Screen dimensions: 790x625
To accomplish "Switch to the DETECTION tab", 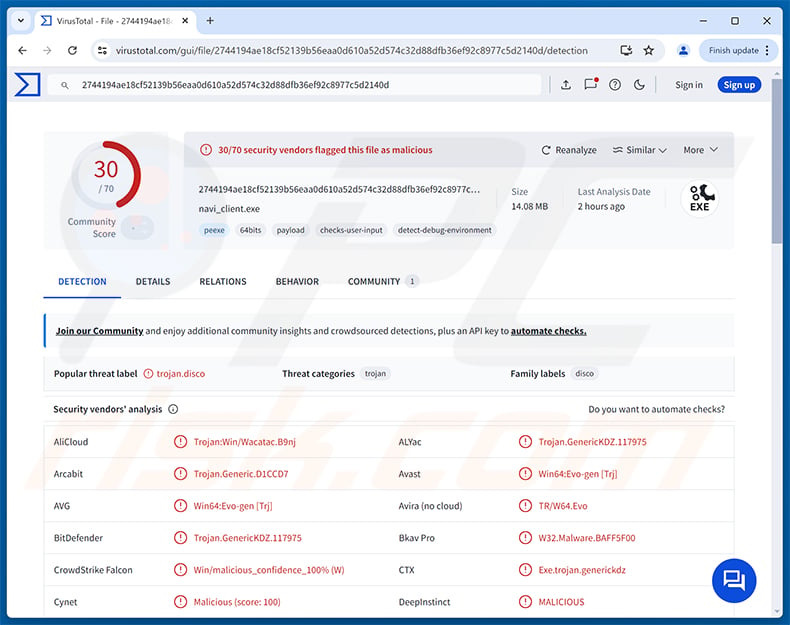I will click(82, 282).
